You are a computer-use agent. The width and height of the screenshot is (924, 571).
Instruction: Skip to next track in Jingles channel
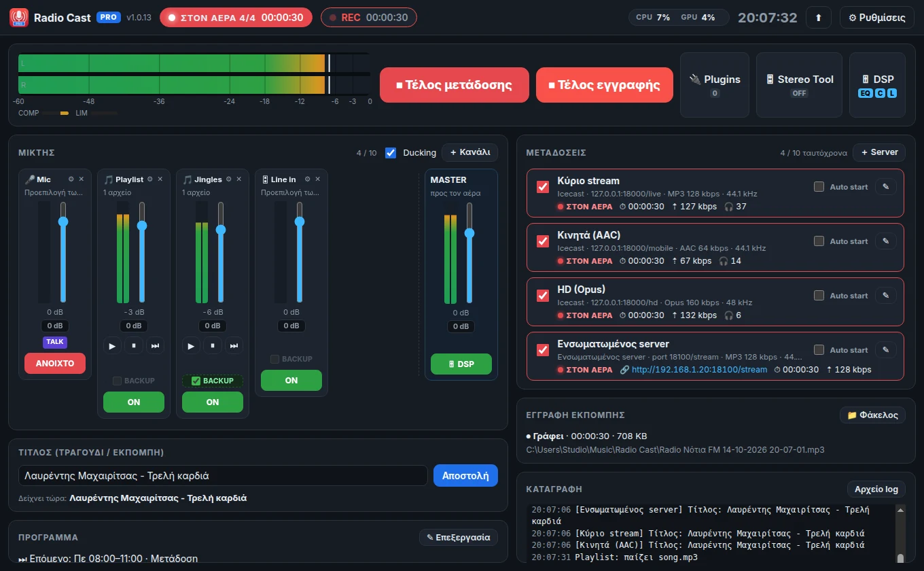tap(234, 346)
